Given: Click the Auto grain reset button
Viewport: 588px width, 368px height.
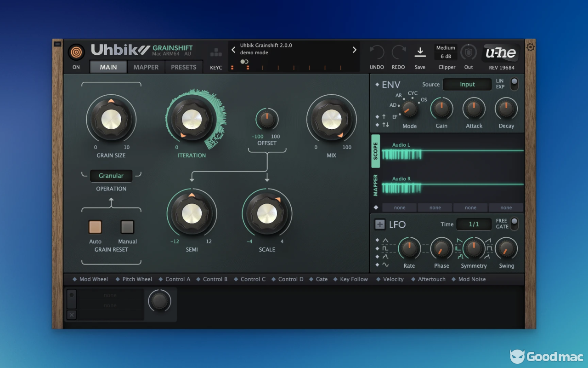Looking at the screenshot, I should point(95,227).
